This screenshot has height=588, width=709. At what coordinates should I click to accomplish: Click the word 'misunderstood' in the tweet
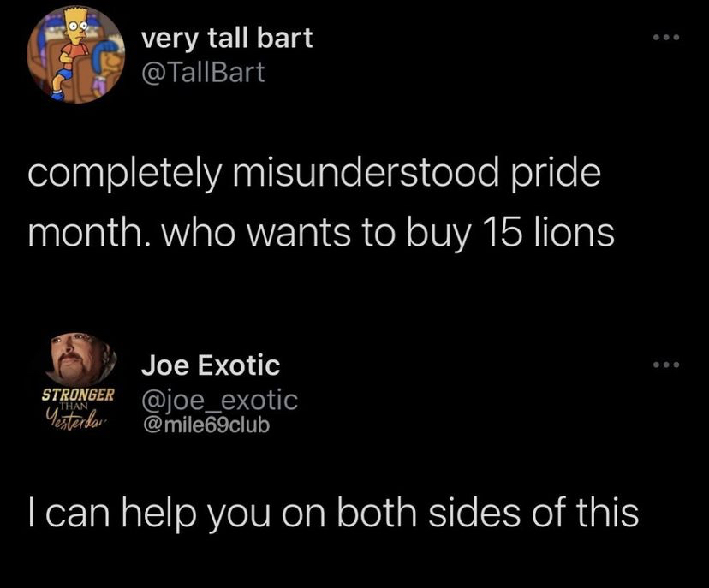tap(366, 172)
